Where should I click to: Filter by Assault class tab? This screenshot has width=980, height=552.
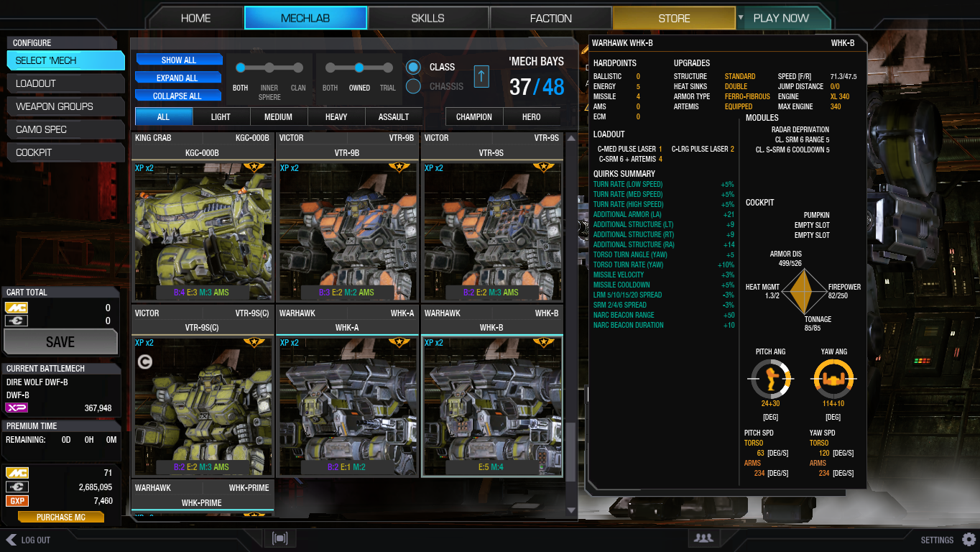(394, 116)
